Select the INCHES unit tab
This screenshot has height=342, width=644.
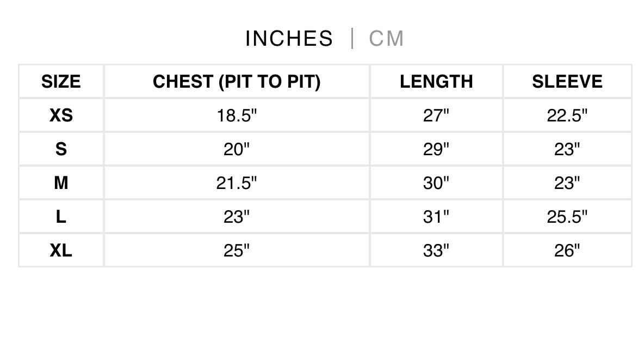click(289, 39)
